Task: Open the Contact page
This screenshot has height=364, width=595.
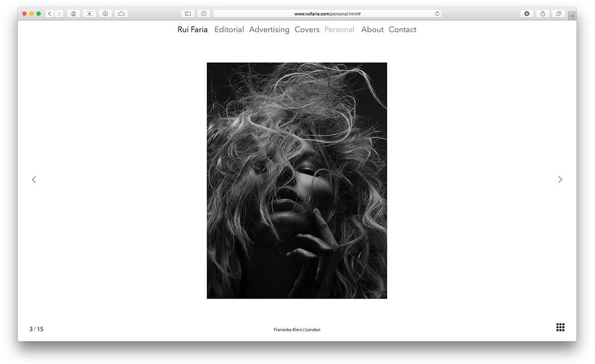Action: pyautogui.click(x=403, y=30)
